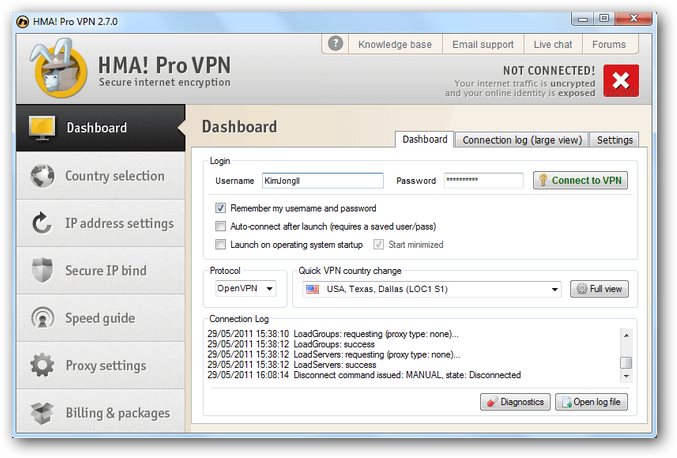This screenshot has width=677, height=458.
Task: Click the 15:38:10 LoadGroups: requesting log line
Action: (x=333, y=334)
